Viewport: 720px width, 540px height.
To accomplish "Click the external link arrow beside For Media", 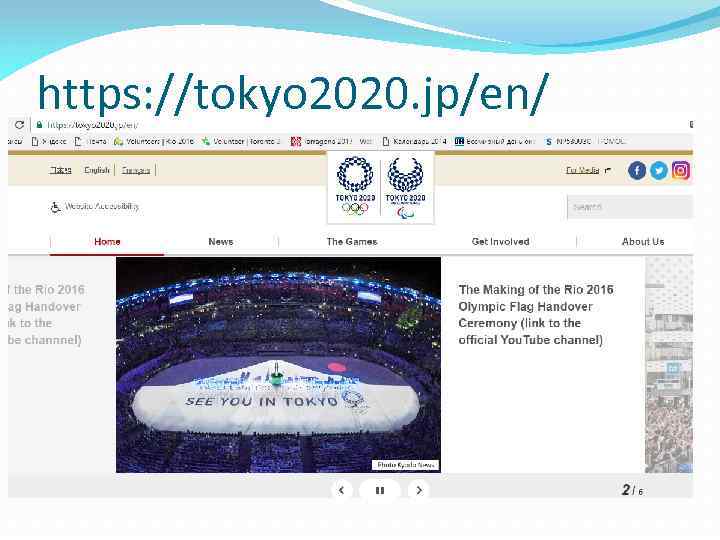I will [x=608, y=170].
